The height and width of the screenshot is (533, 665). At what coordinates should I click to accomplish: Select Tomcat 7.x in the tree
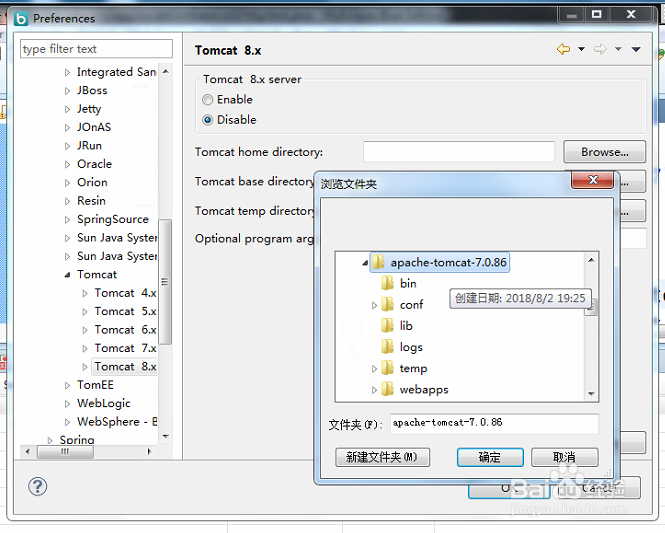point(126,348)
